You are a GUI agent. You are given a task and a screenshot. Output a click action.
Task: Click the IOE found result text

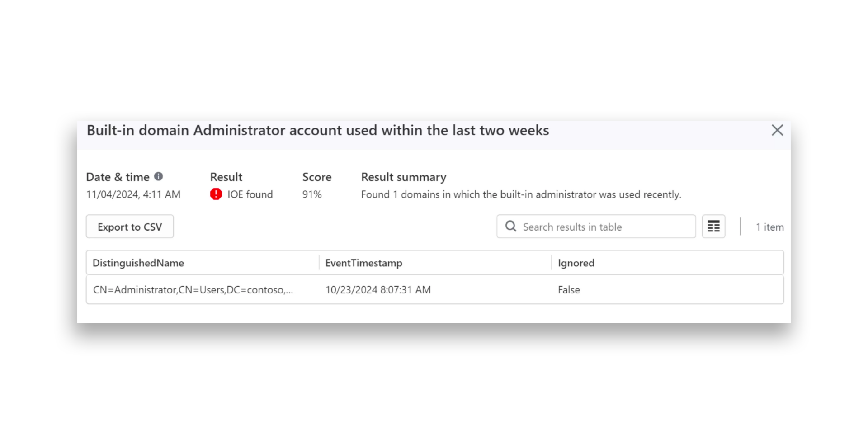250,194
